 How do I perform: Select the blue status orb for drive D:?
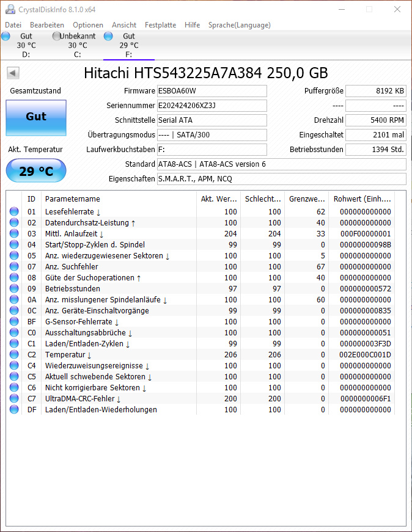tap(6, 36)
